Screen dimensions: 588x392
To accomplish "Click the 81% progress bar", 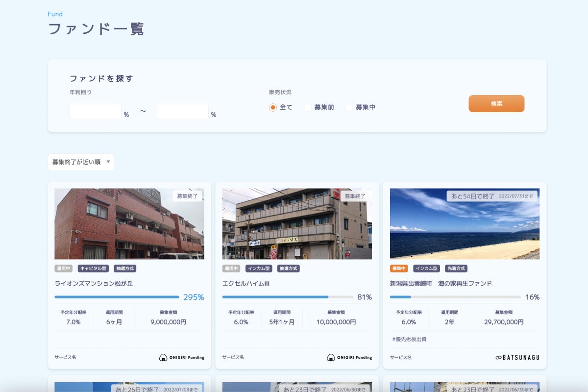I will tap(288, 297).
